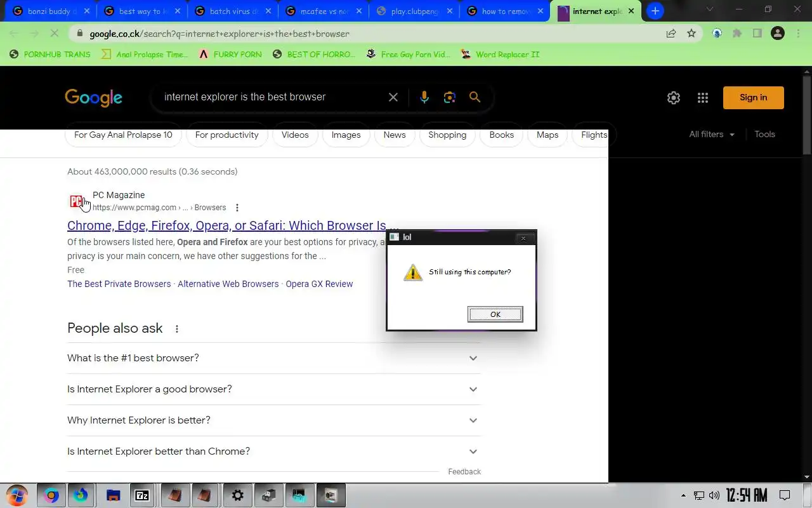Open the Windows Start orb
Image resolution: width=812 pixels, height=508 pixels.
[x=17, y=495]
